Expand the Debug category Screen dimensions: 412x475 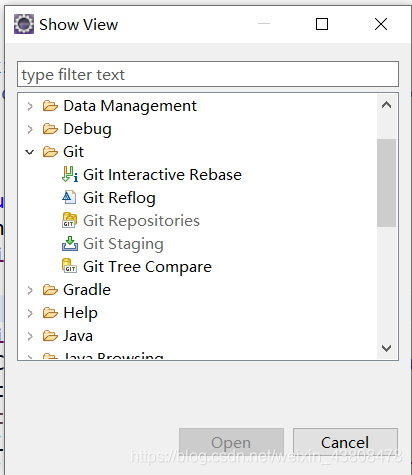tap(30, 129)
